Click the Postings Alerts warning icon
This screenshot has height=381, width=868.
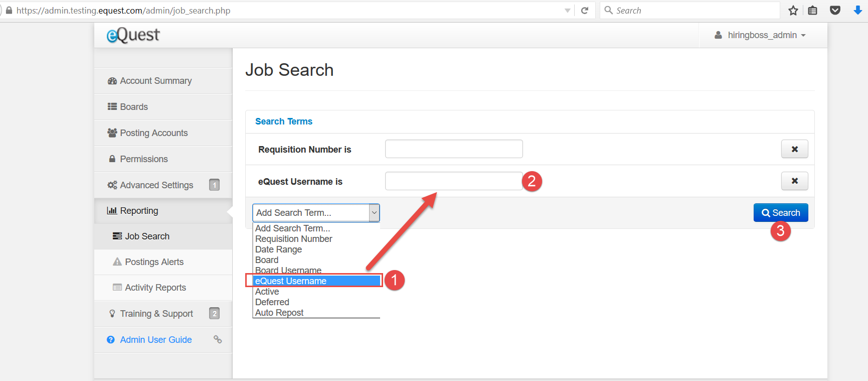(x=117, y=262)
